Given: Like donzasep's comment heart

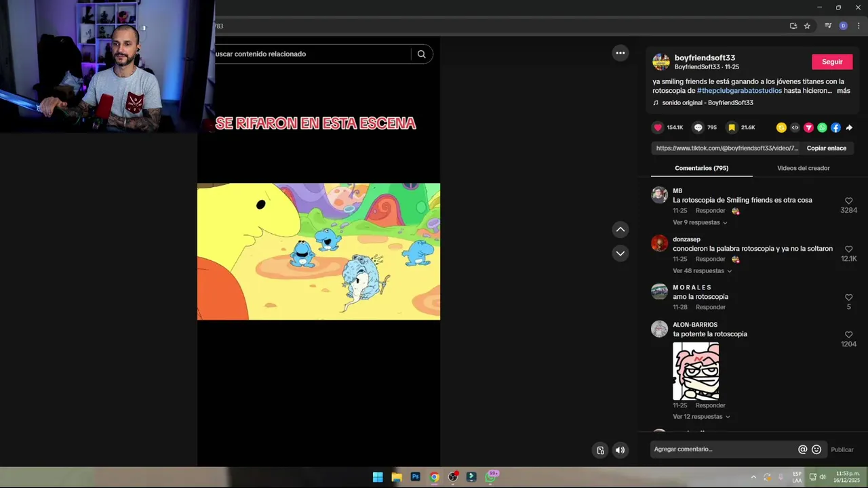Looking at the screenshot, I should (x=848, y=249).
